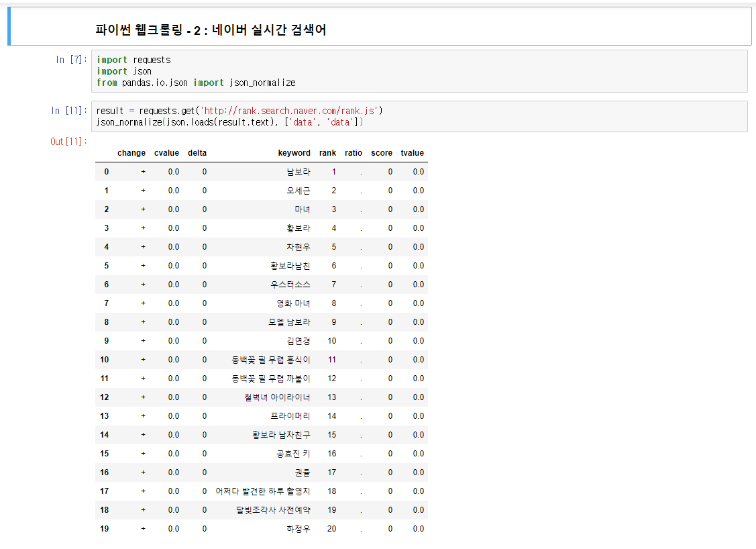The image size is (756, 549).
Task: Click the keyword cell '모델 남보라'
Action: tap(289, 322)
